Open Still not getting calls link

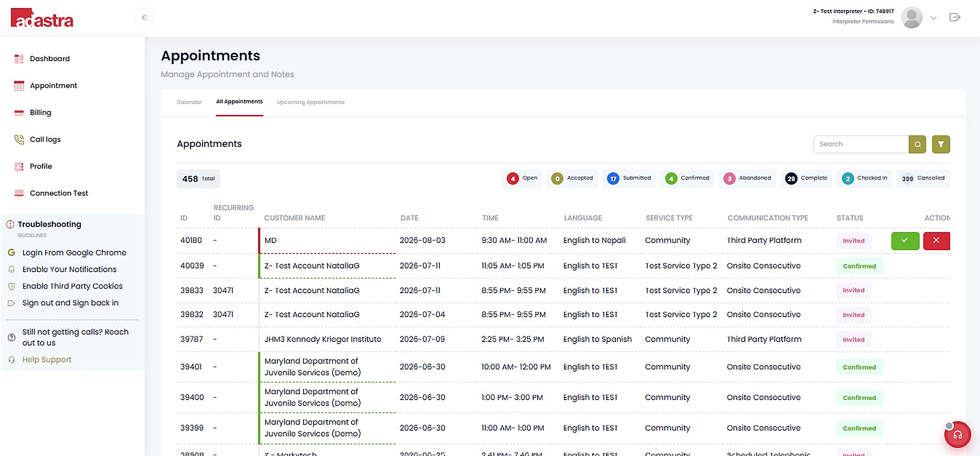click(x=75, y=337)
